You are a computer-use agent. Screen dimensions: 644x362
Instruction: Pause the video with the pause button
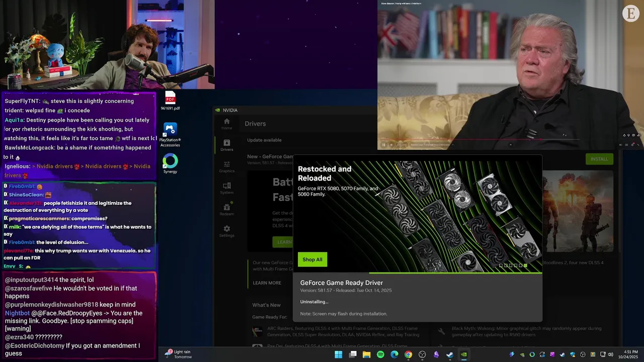(383, 145)
